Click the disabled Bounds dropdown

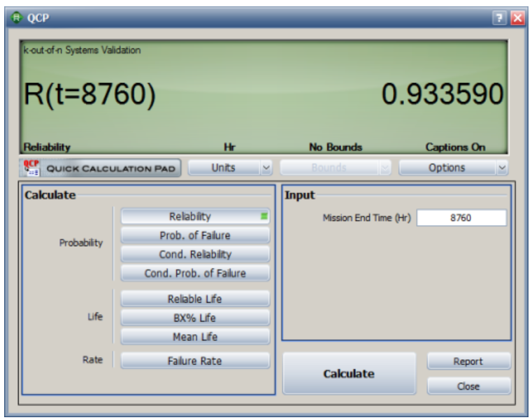336,168
